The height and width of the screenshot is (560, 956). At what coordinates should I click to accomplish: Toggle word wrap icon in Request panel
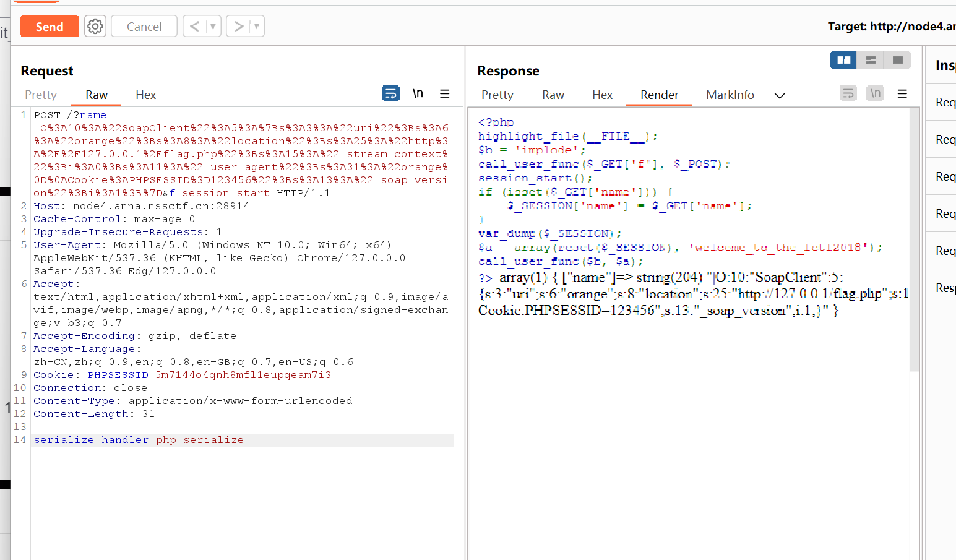[x=390, y=93]
